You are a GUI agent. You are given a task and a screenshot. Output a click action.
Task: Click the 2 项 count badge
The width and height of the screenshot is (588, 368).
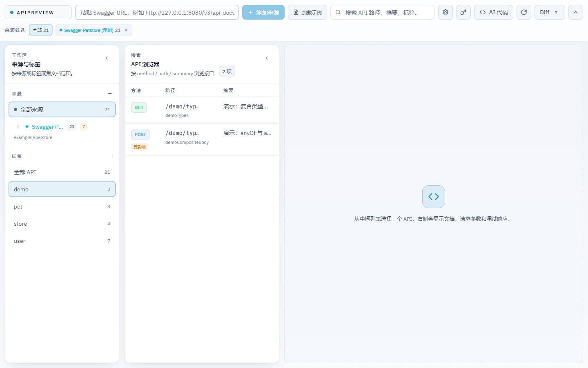point(227,71)
